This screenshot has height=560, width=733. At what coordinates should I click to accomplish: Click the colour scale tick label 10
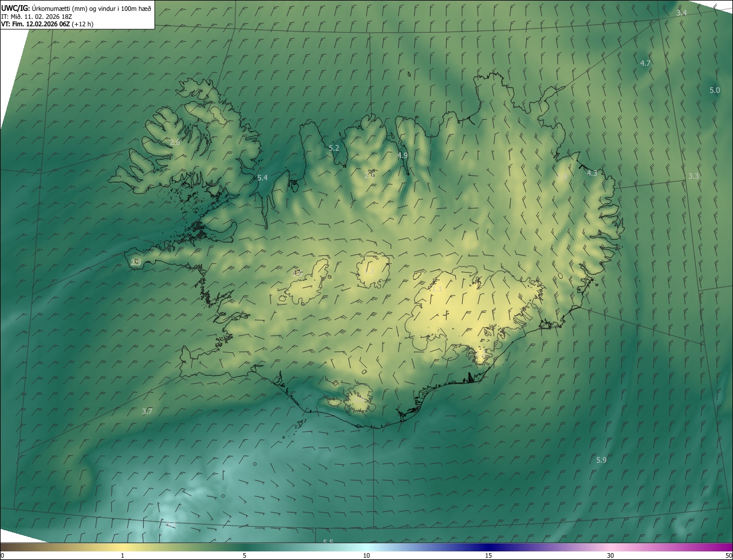pos(366,555)
